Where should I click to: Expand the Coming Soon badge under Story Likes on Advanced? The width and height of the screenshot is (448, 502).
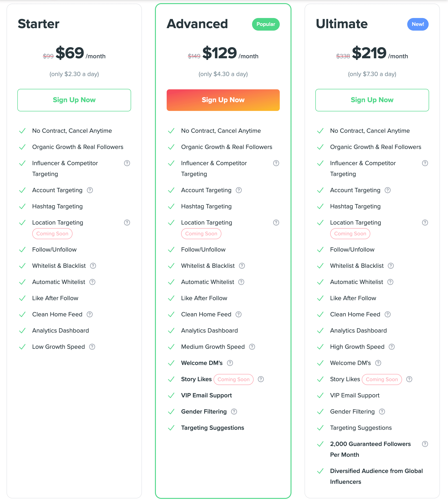click(233, 379)
